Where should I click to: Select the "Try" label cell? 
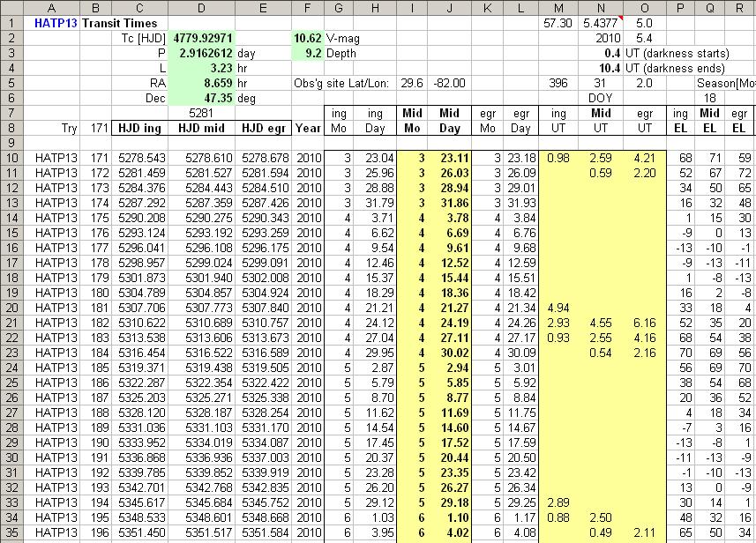tap(51, 128)
